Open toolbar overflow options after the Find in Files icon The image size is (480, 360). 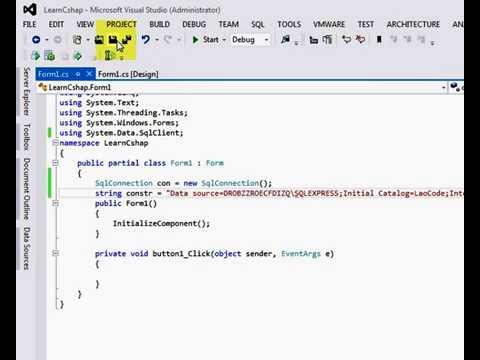pos(296,43)
